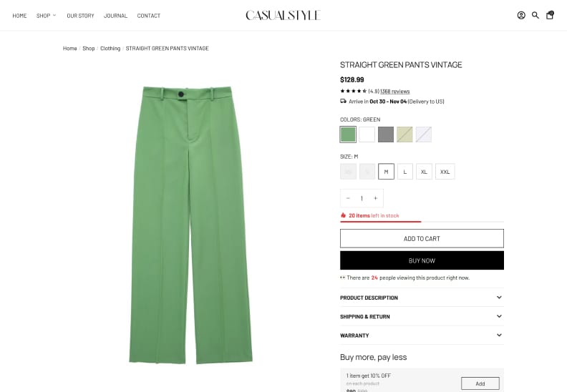Click the Add to Cart button
The width and height of the screenshot is (567, 392).
(x=422, y=238)
